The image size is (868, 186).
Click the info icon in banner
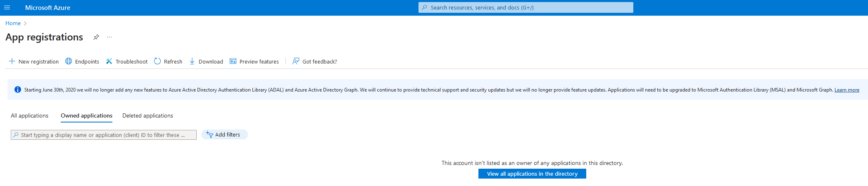pos(18,89)
